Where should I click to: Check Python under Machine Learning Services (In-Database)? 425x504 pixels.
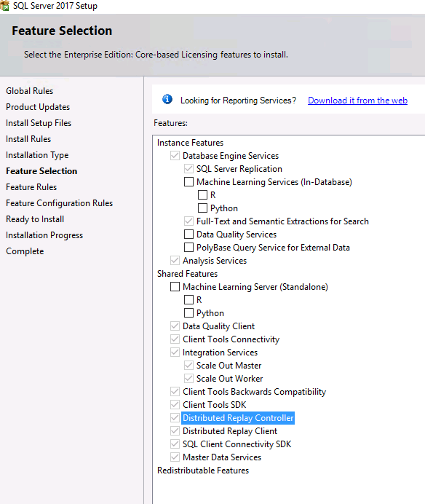point(202,208)
